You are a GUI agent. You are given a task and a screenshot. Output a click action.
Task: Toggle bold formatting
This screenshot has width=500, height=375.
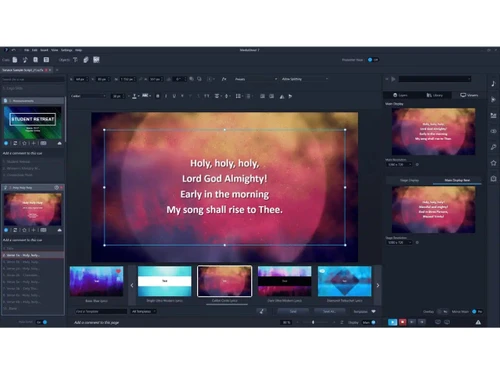click(x=158, y=96)
